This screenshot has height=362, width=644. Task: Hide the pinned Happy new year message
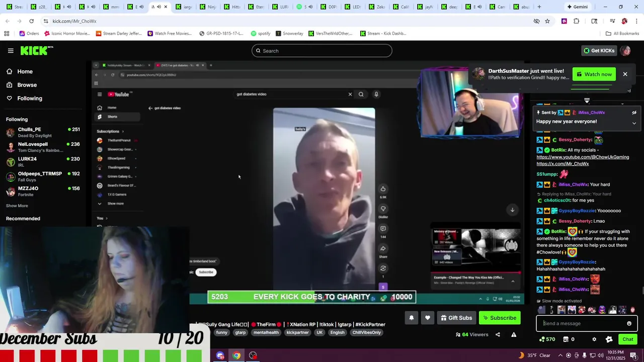[634, 113]
